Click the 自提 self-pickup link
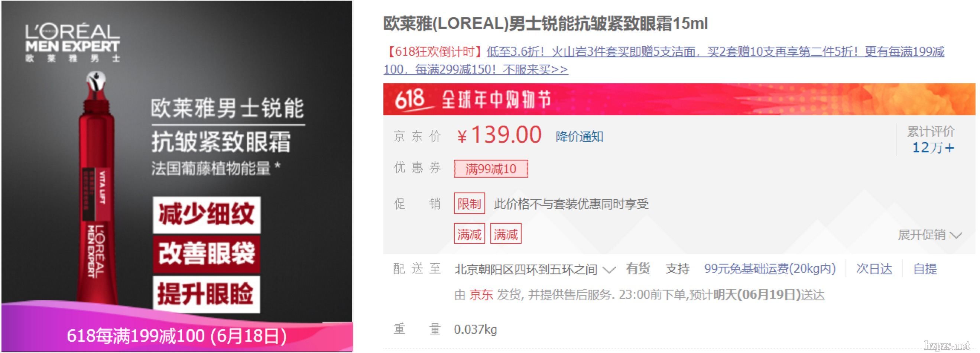The image size is (980, 353). click(x=925, y=269)
